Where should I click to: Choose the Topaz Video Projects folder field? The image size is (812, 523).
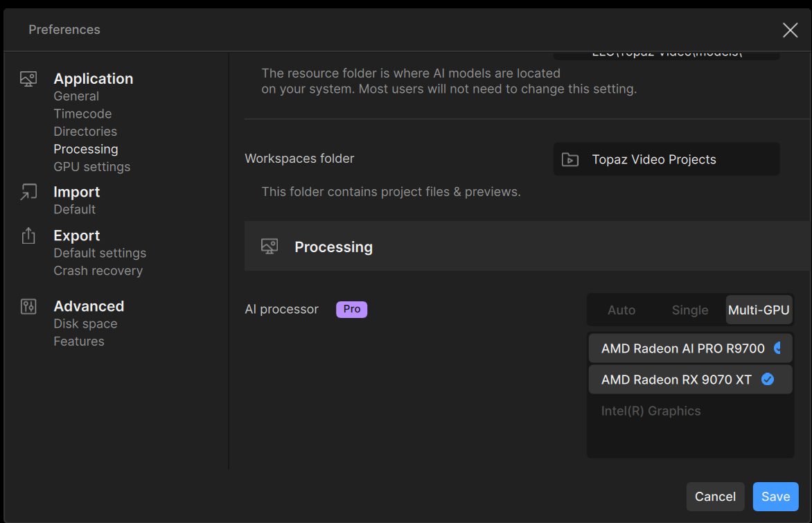pyautogui.click(x=667, y=159)
